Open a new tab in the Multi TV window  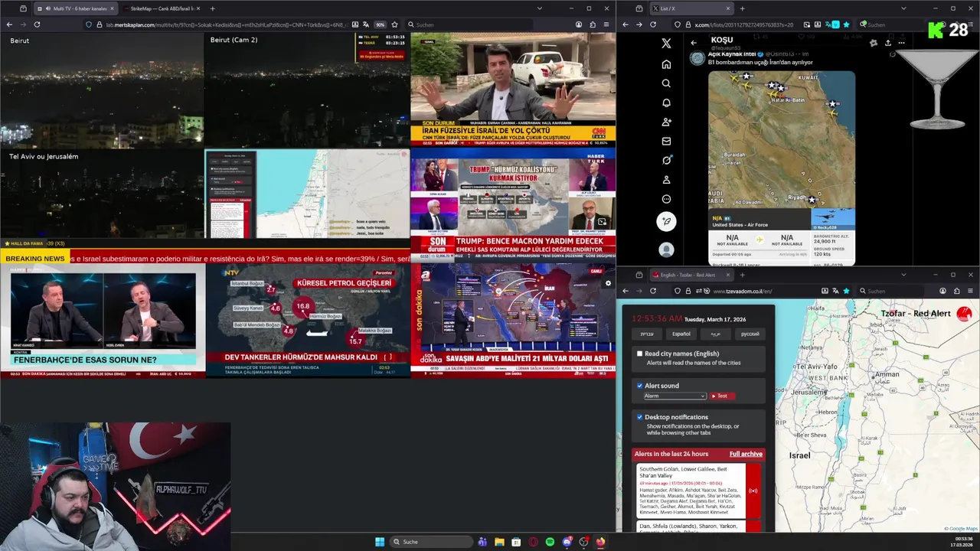[x=212, y=8]
